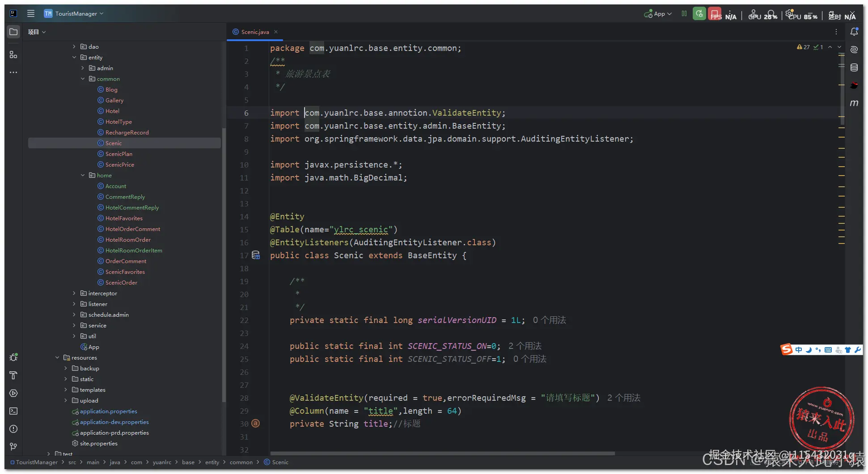The width and height of the screenshot is (868, 474).
Task: Collapse the home package
Action: pyautogui.click(x=83, y=175)
